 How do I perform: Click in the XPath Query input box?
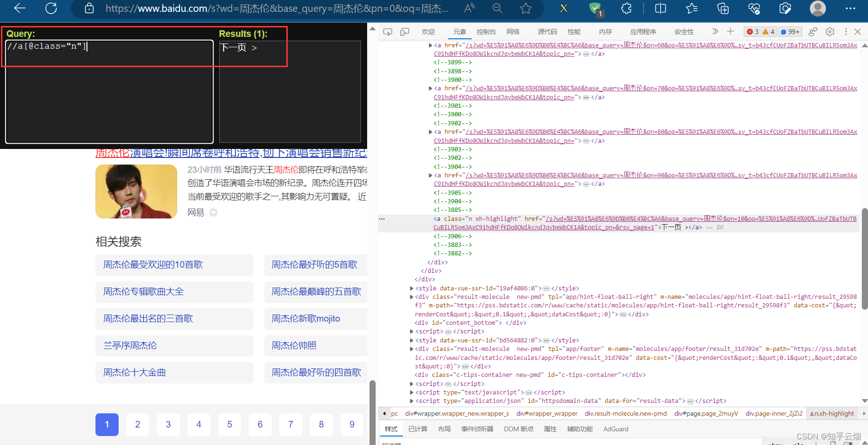(109, 91)
